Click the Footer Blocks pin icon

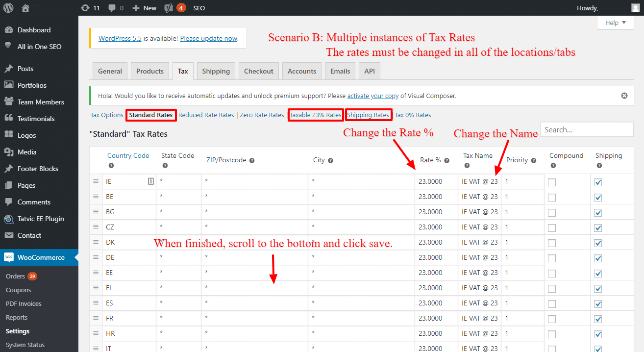pos(9,169)
